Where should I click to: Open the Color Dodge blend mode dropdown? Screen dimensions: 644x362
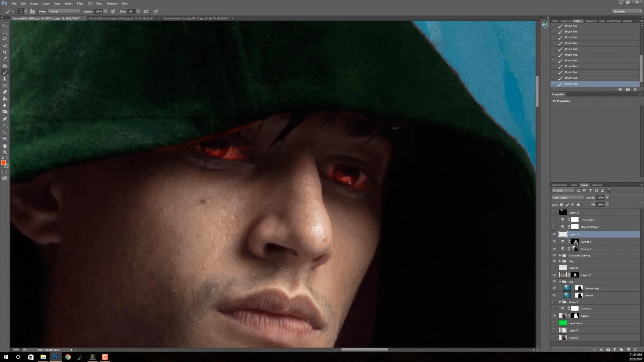point(568,198)
